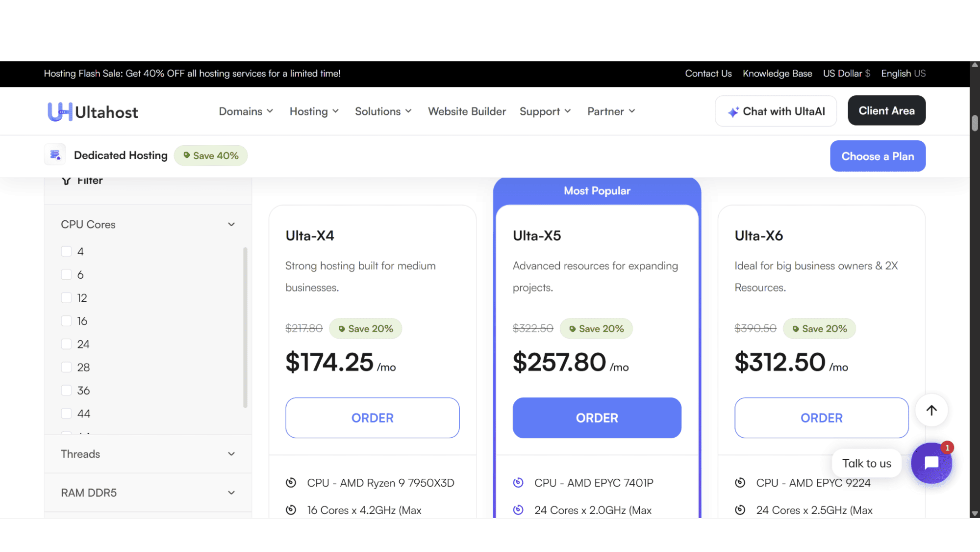
Task: Click the CPU icon beside AMD EPYC 9224
Action: 740,483
